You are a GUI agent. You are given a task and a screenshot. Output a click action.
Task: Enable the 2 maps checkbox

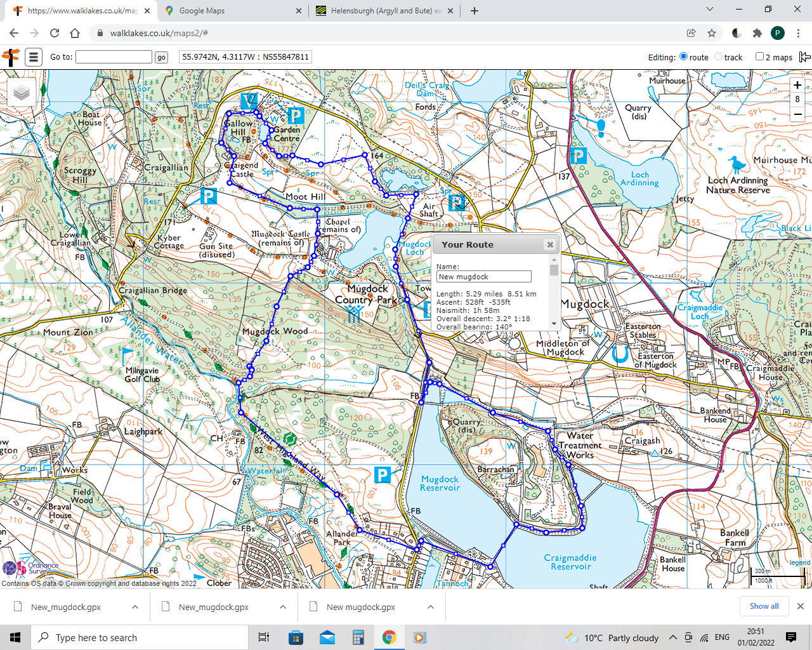(759, 56)
